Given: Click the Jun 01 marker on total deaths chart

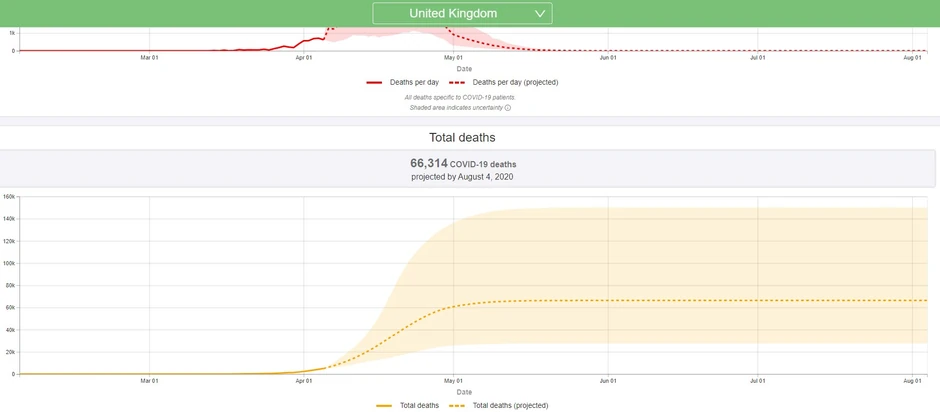Looking at the screenshot, I should [606, 381].
